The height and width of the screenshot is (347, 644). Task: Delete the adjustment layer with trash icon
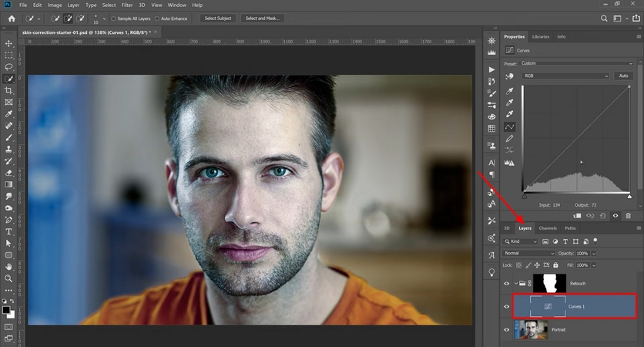click(629, 216)
